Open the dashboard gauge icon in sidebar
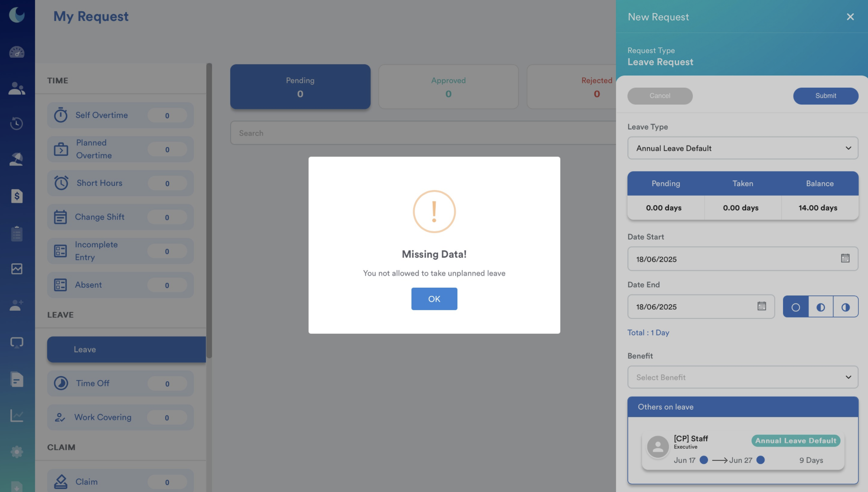868x492 pixels. coord(17,52)
